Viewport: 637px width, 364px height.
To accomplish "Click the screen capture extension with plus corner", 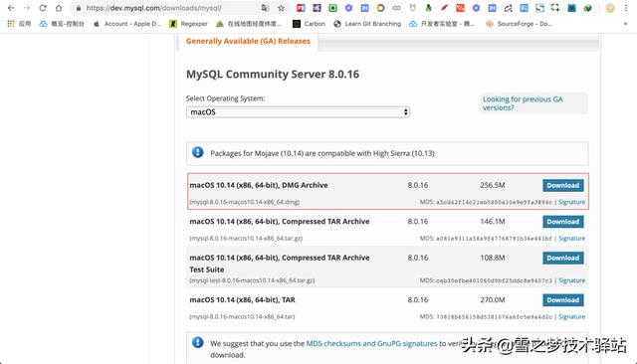I will coord(555,8).
